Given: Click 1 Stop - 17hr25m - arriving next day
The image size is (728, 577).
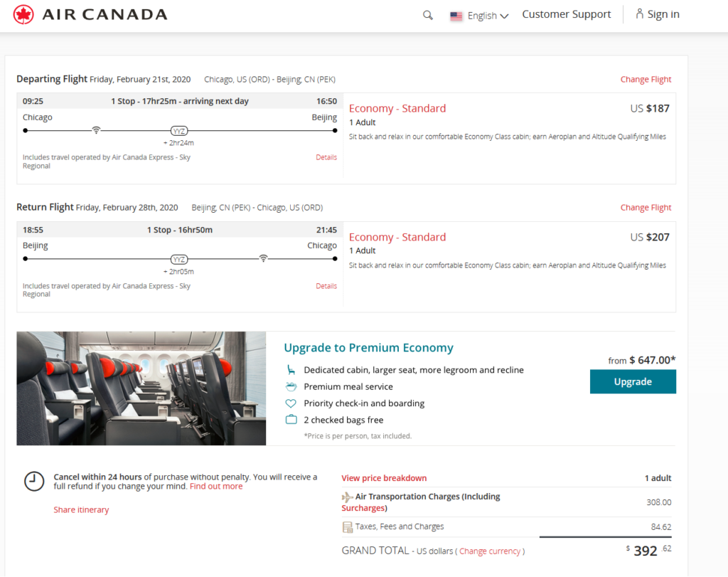Looking at the screenshot, I should (180, 101).
